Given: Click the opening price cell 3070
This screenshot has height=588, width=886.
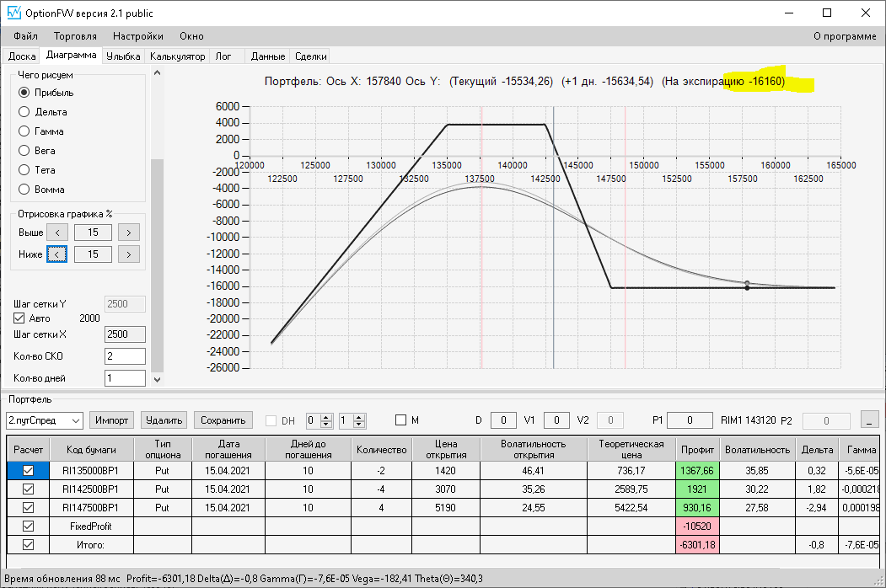Looking at the screenshot, I should coord(446,489).
